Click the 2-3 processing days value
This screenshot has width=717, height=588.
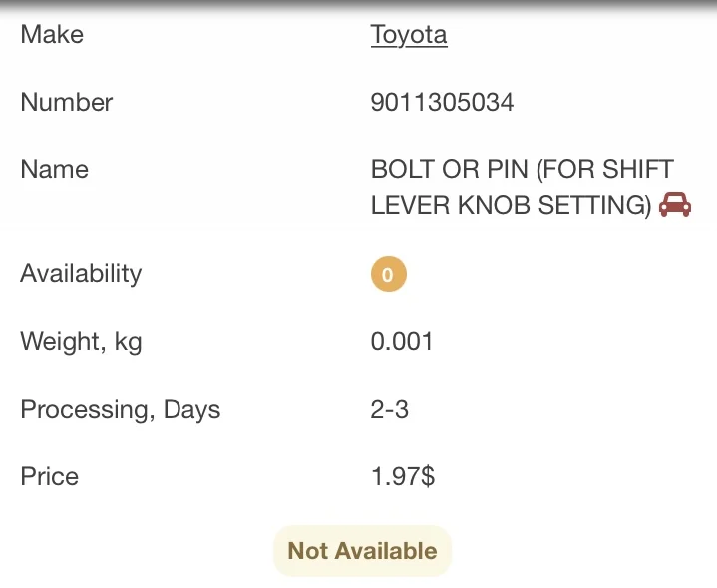tap(390, 410)
